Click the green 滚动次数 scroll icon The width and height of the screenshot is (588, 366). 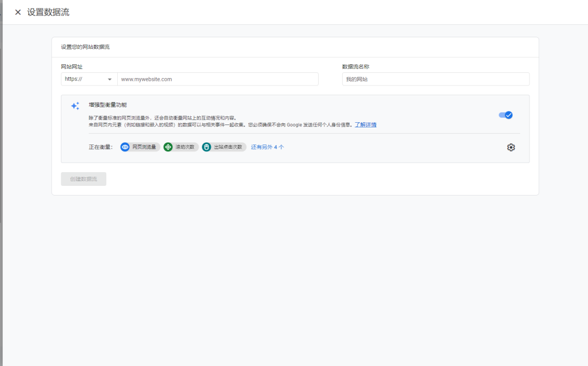[168, 147]
